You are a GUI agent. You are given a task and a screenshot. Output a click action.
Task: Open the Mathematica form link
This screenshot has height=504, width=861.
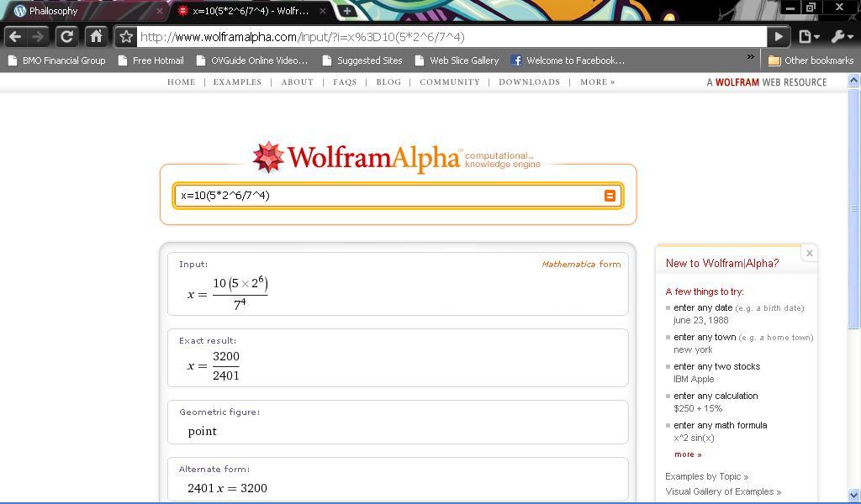pos(581,265)
